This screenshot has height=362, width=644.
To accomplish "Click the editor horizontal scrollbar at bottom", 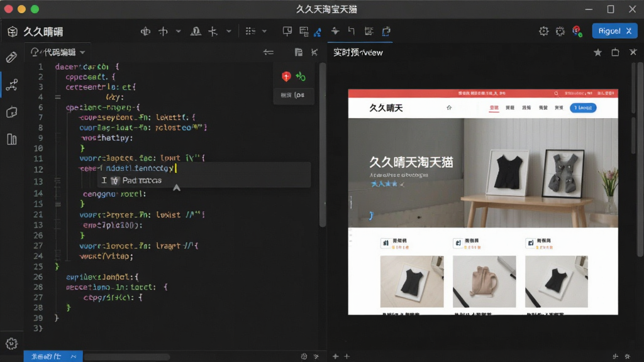I will tap(127, 357).
